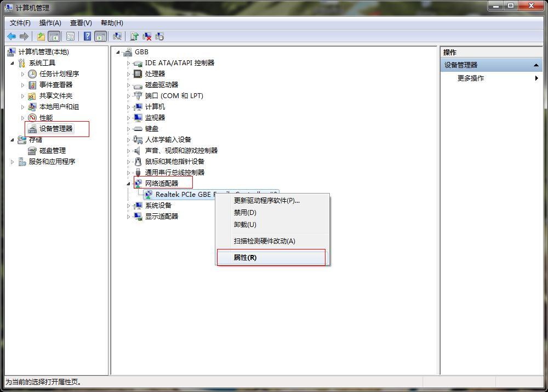Select 磁盘管理 in the left tree

click(x=53, y=151)
